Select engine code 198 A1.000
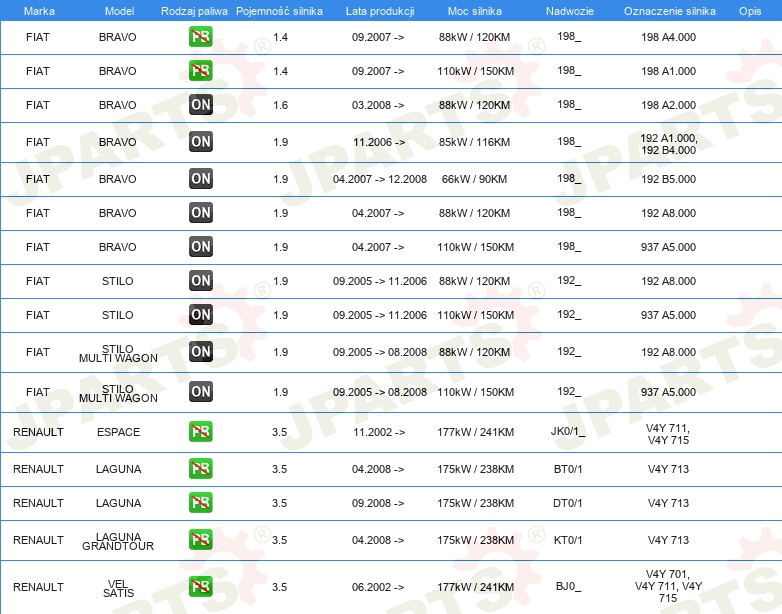782x614 pixels. point(668,71)
